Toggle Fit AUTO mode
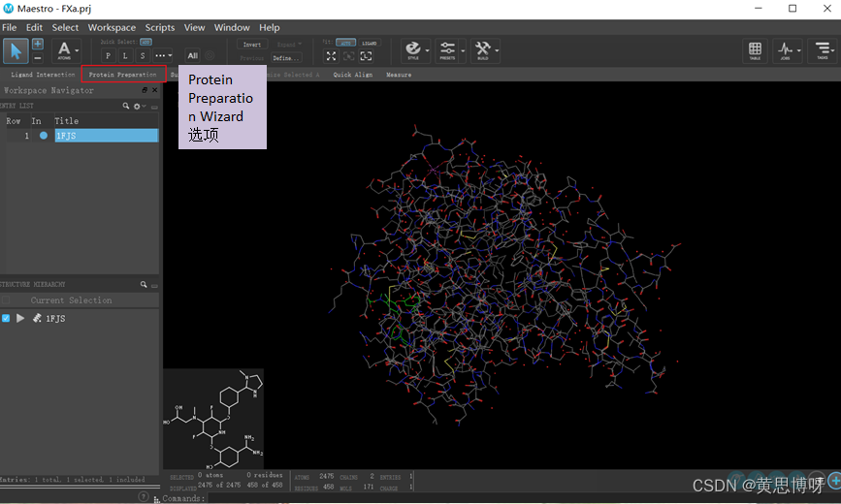Image resolution: width=841 pixels, height=504 pixels. (346, 43)
